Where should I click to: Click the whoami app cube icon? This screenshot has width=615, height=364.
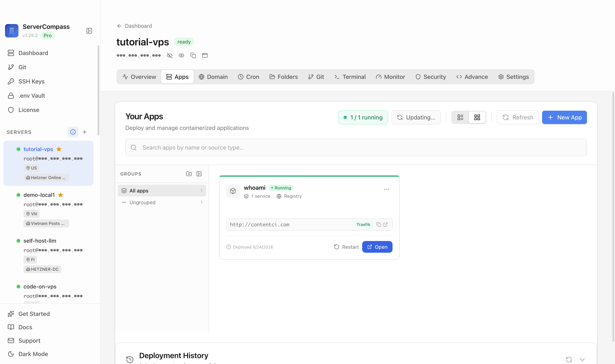pyautogui.click(x=233, y=191)
